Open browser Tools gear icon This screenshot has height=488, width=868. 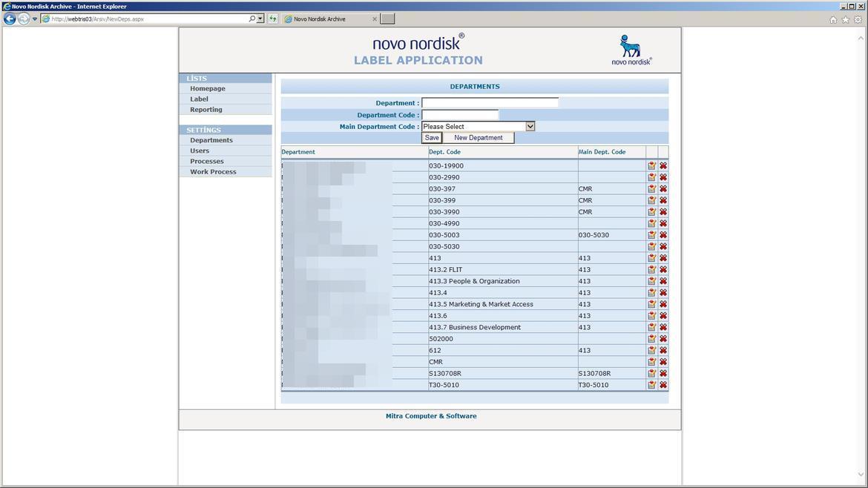pos(858,19)
